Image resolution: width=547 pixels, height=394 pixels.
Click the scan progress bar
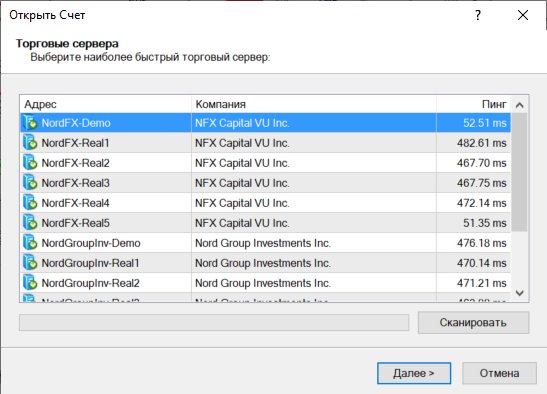(214, 322)
